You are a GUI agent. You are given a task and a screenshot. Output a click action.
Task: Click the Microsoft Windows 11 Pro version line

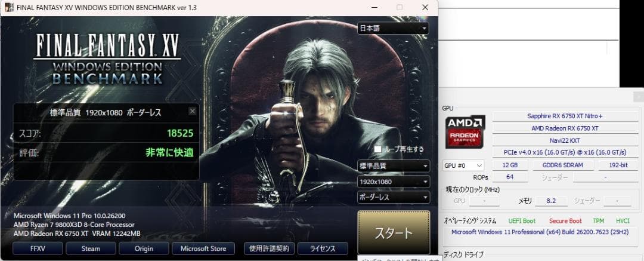(x=69, y=216)
